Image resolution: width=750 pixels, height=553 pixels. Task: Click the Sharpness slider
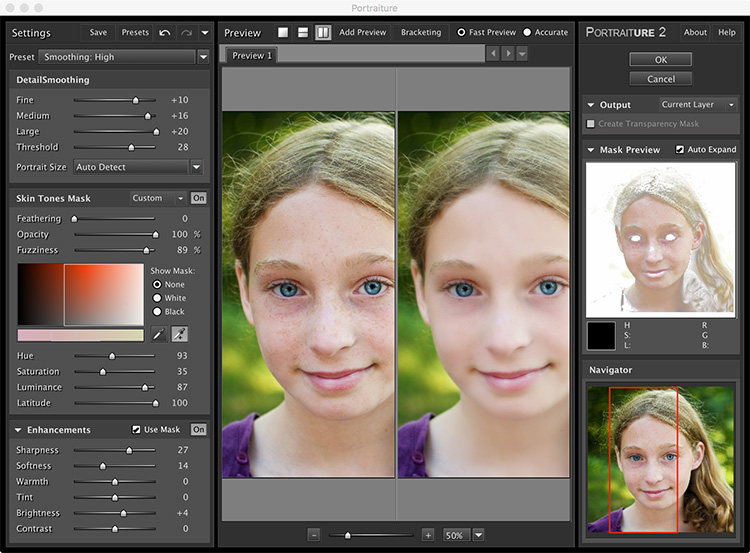pos(115,450)
